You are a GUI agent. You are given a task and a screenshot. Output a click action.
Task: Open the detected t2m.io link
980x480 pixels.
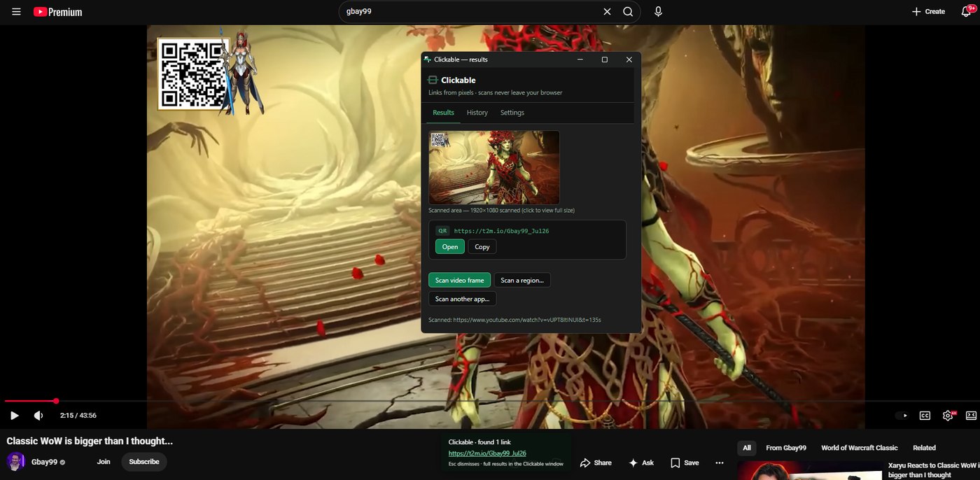[449, 246]
